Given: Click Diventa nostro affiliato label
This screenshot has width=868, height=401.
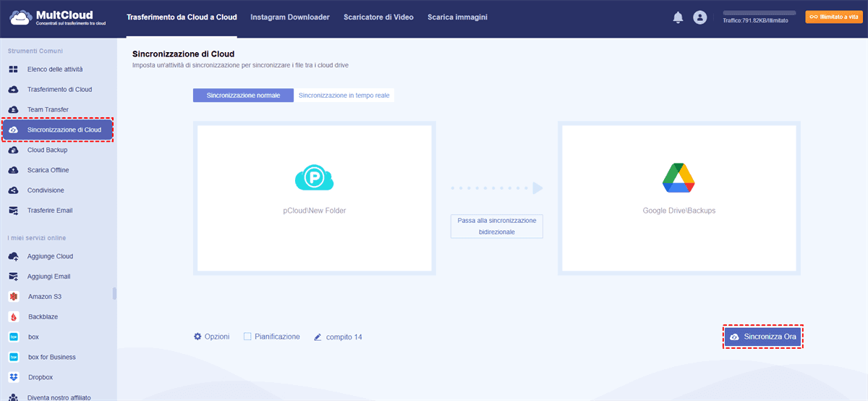Looking at the screenshot, I should pyautogui.click(x=59, y=397).
